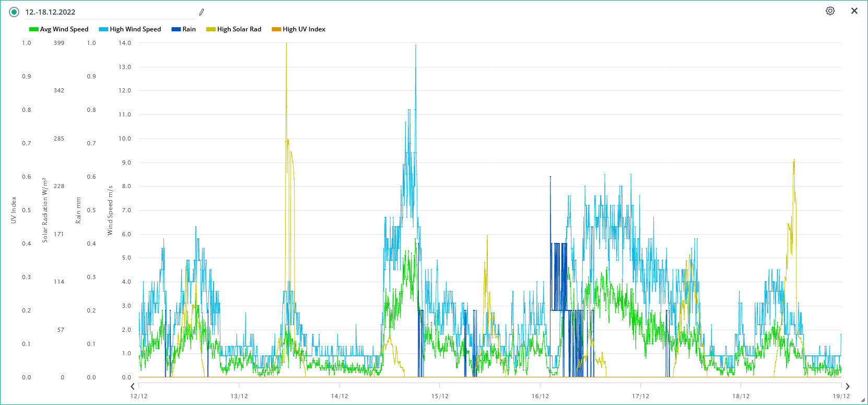This screenshot has height=405, width=868.
Task: Click the chart title 12.-18.12.2022 field
Action: point(104,12)
